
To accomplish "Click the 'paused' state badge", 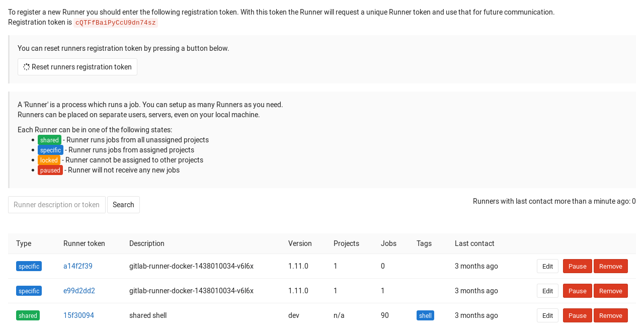I will click(x=50, y=170).
